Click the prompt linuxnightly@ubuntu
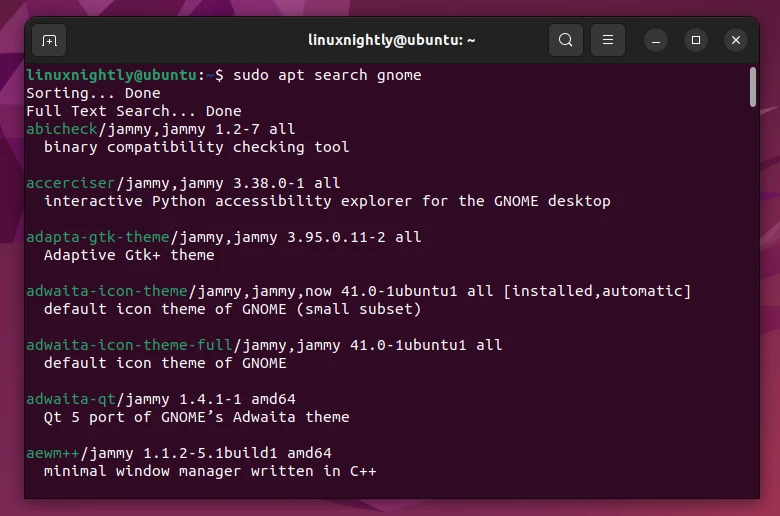This screenshot has width=780, height=516. click(x=111, y=75)
